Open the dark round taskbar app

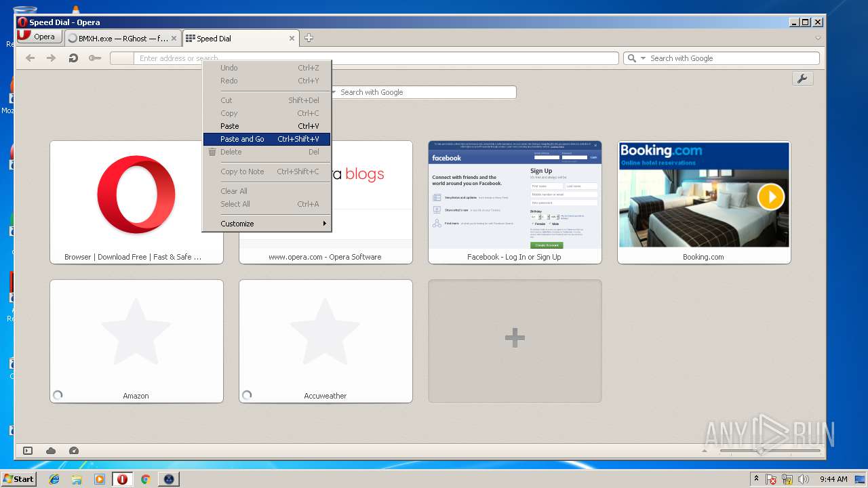click(x=169, y=479)
